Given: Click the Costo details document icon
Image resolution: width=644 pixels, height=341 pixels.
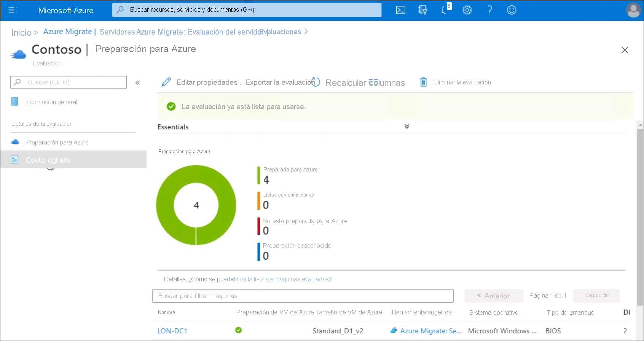Looking at the screenshot, I should (x=14, y=159).
